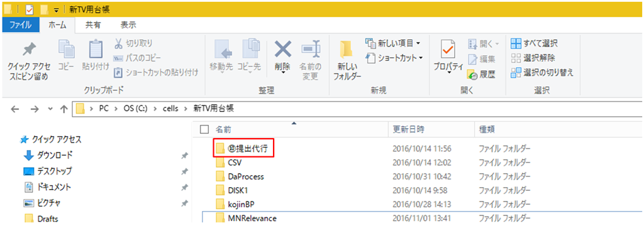Open the ファイル menu tab

[20, 25]
